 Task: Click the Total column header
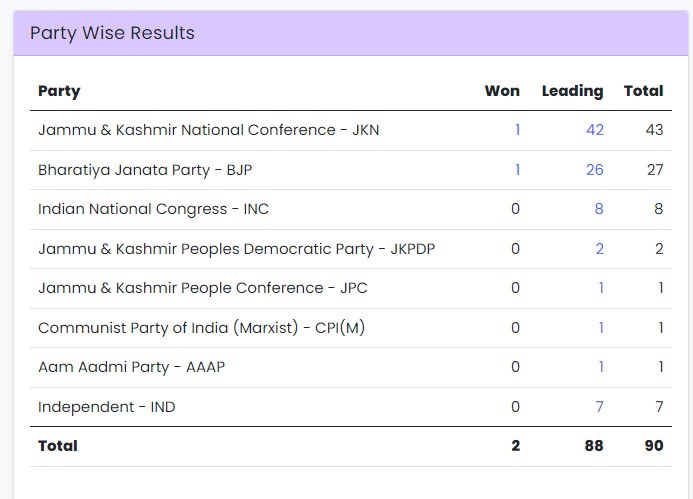coord(643,91)
